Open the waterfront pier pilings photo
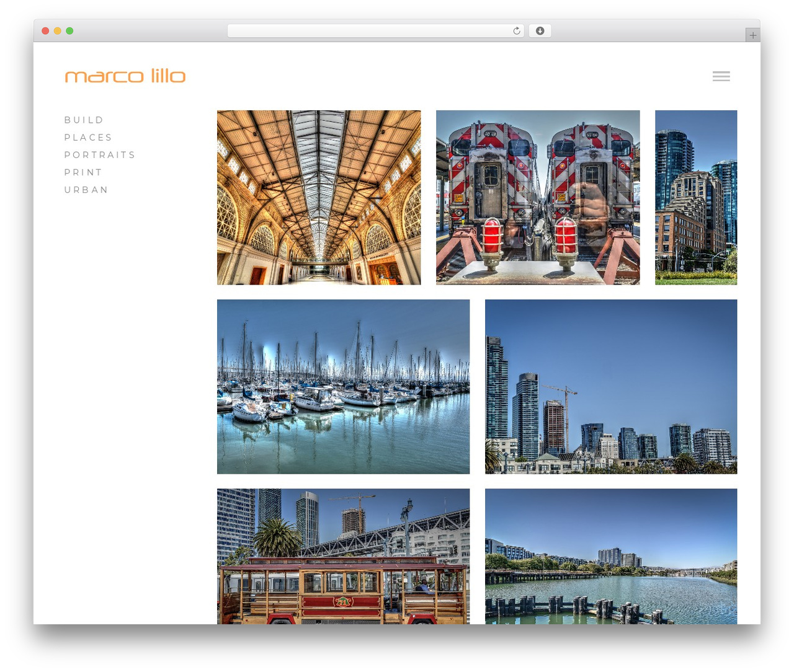 pyautogui.click(x=611, y=556)
